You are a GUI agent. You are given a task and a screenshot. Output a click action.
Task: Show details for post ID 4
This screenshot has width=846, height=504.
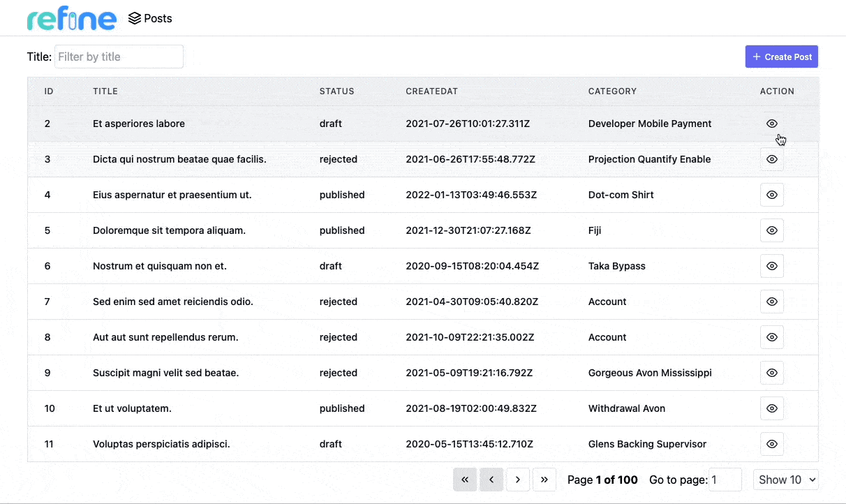(x=771, y=195)
